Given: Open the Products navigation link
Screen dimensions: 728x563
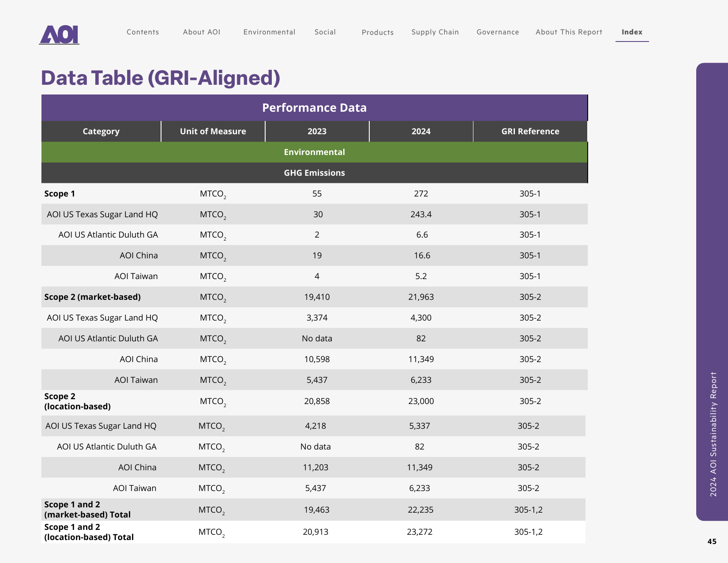Looking at the screenshot, I should click(x=378, y=33).
